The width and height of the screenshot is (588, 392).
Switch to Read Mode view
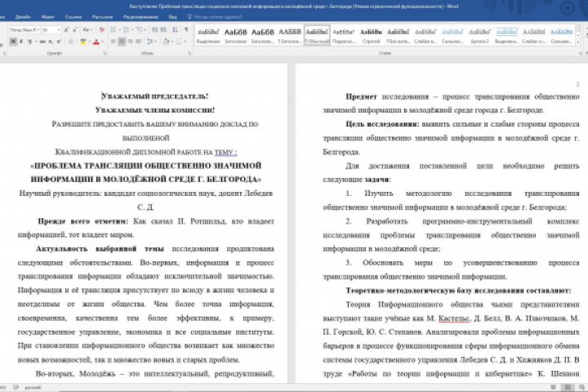tap(554, 387)
